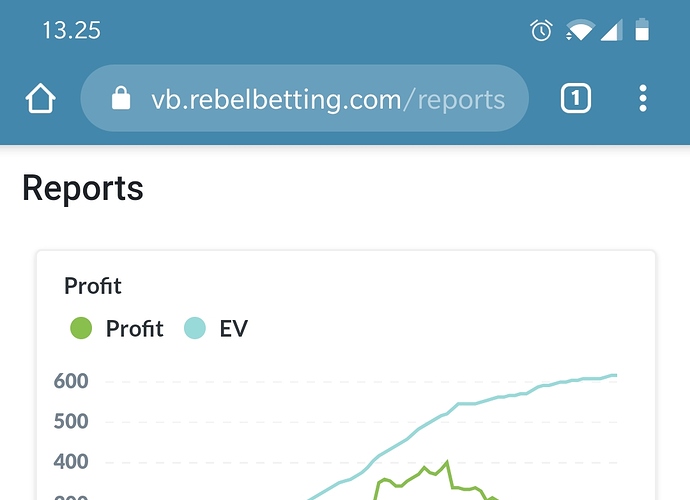Click the Profit chart card title
This screenshot has height=500, width=690.
coord(93,286)
